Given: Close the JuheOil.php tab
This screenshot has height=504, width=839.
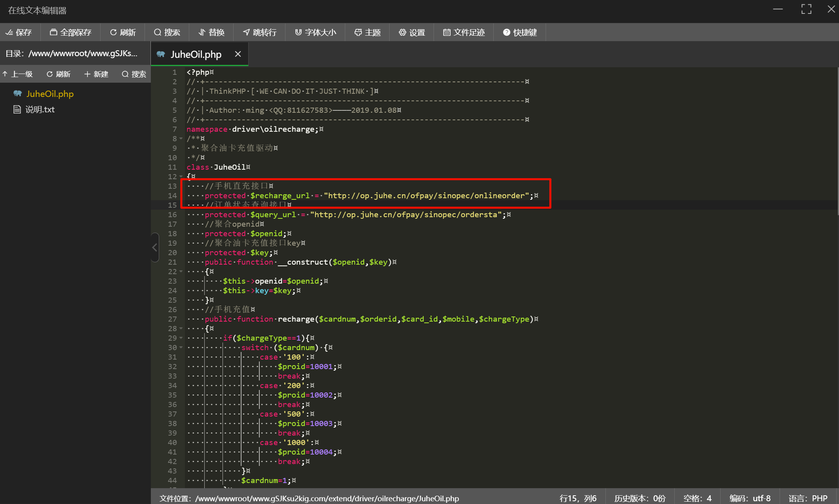Looking at the screenshot, I should [238, 54].
